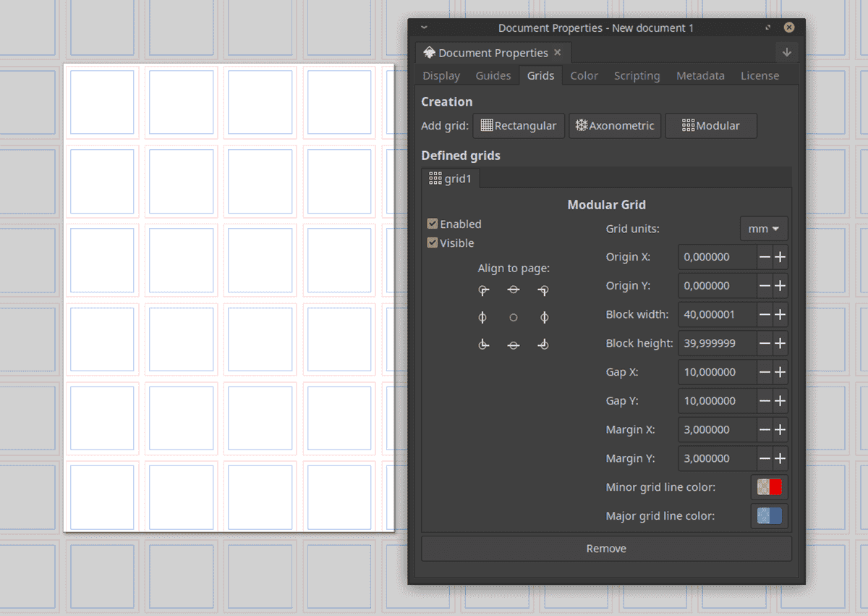Screen dimensions: 868x616
Task: Increase Block width with plus button
Action: 780,315
